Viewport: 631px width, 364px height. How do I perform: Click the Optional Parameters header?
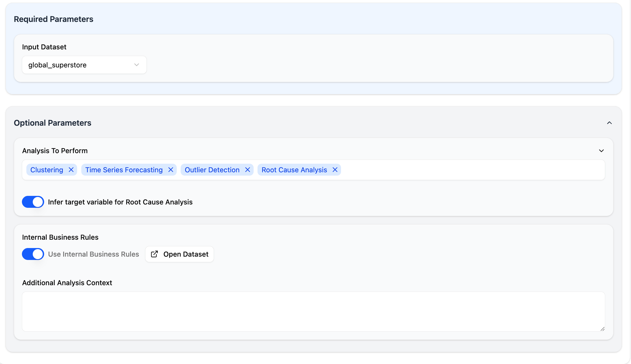coord(52,123)
